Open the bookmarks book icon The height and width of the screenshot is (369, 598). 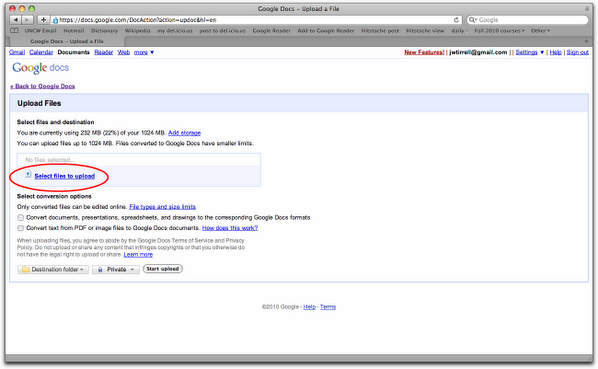pyautogui.click(x=14, y=30)
